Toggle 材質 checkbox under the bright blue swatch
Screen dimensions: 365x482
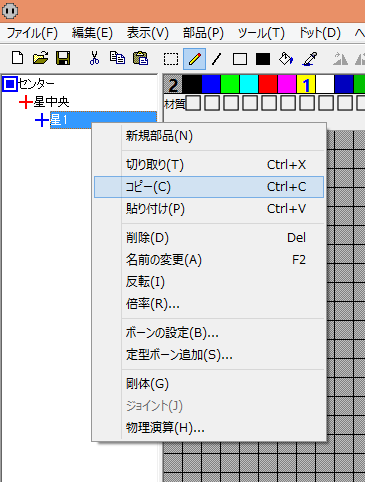212,103
